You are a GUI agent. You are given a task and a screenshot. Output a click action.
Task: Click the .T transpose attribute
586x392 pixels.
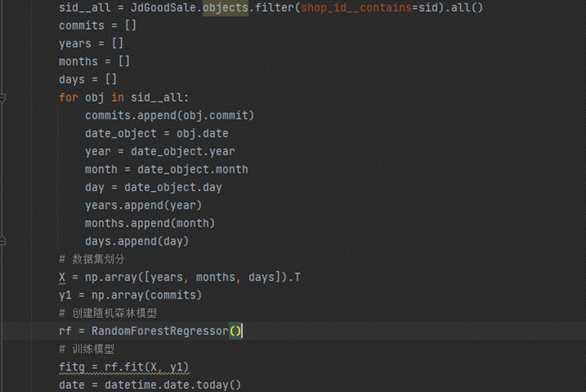coord(294,278)
